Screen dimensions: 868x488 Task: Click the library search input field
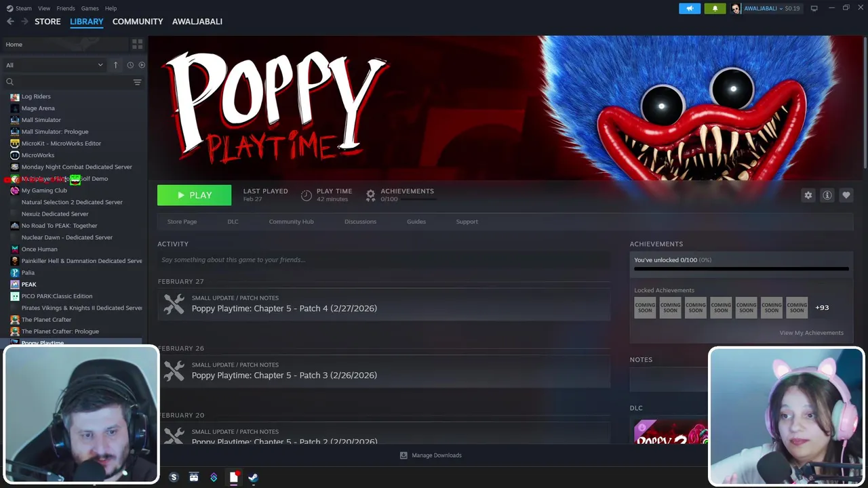pyautogui.click(x=72, y=82)
